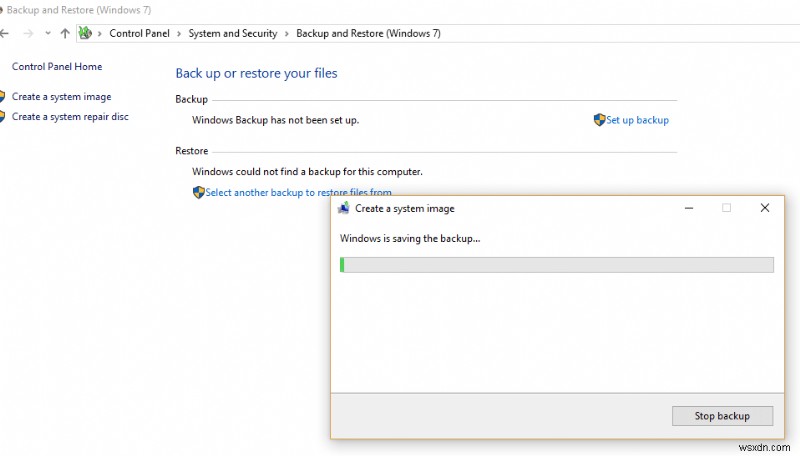Click the back navigation arrow

coord(5,33)
